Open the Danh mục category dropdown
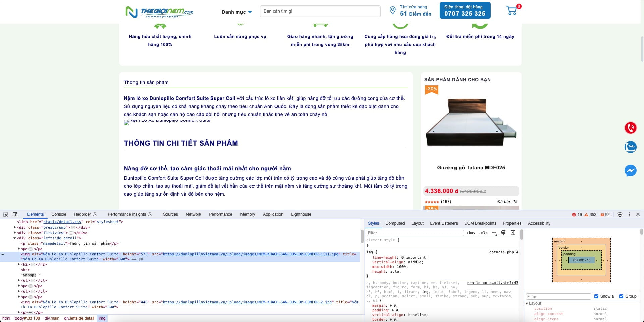 pos(237,12)
